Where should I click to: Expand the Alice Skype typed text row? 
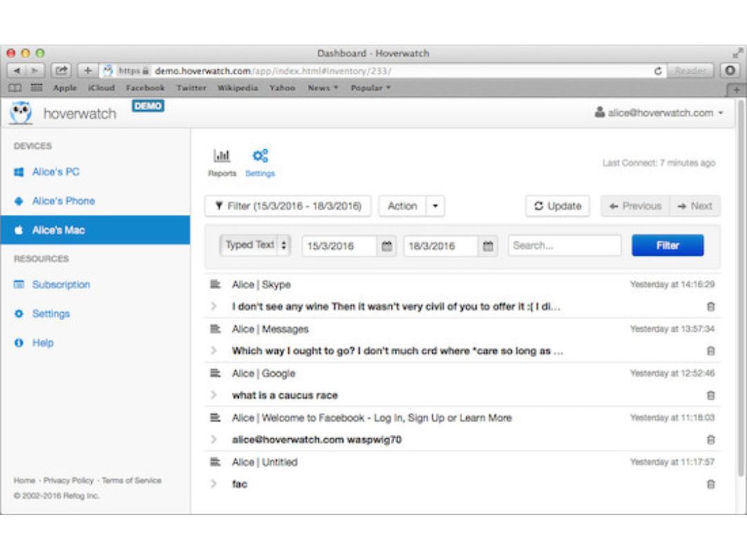click(214, 307)
